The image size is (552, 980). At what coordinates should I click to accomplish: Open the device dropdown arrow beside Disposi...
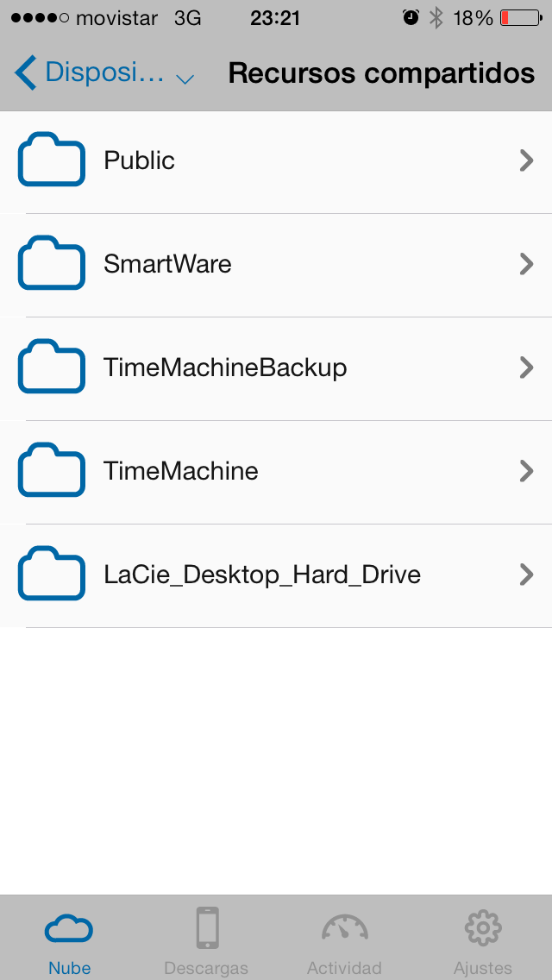point(185,79)
